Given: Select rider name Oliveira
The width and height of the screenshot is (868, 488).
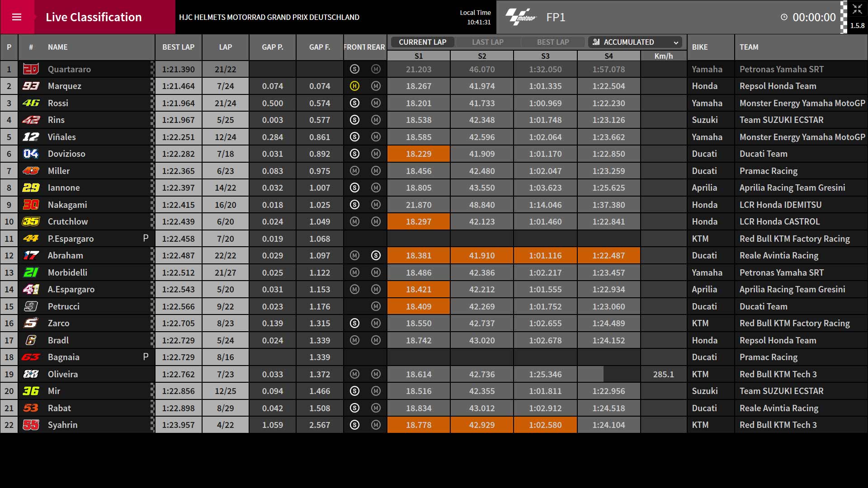Looking at the screenshot, I should click(x=63, y=374).
